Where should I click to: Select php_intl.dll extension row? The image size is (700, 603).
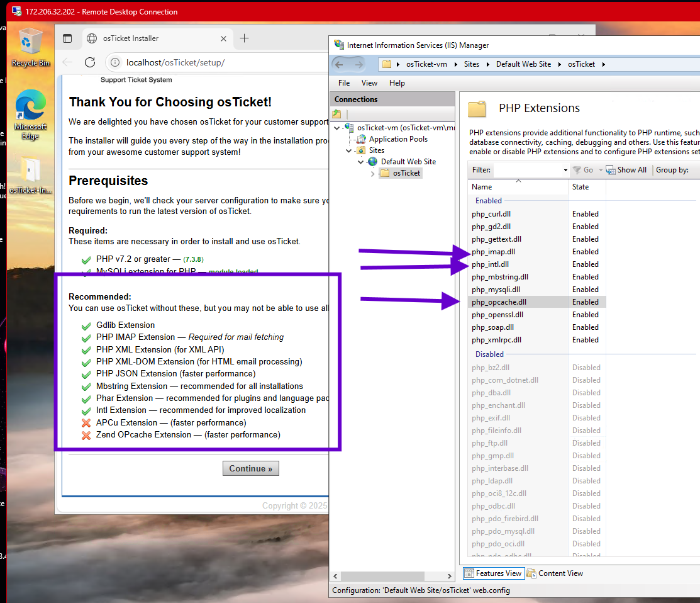point(536,264)
